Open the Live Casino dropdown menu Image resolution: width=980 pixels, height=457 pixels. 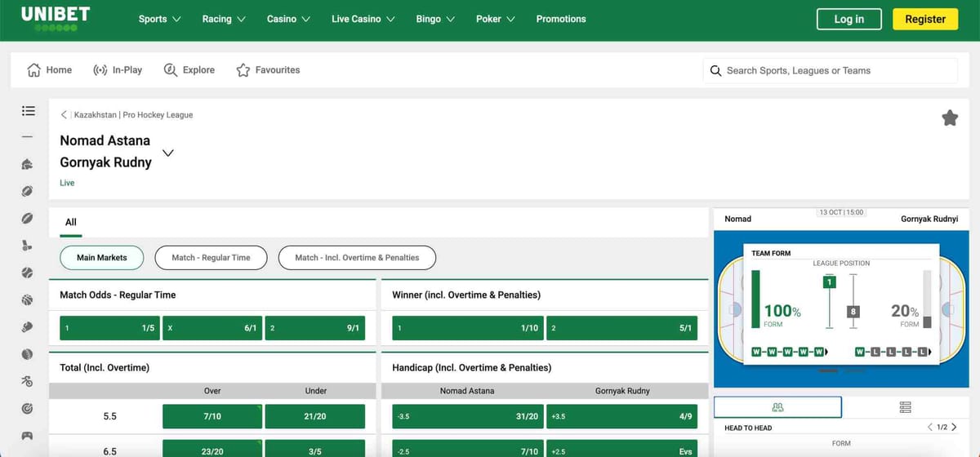(x=363, y=19)
